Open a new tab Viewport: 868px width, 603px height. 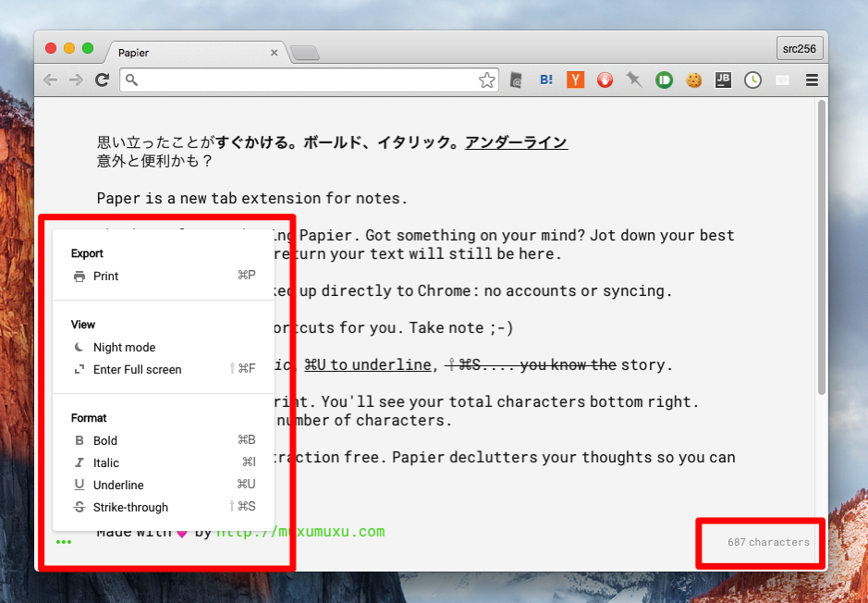[x=305, y=53]
